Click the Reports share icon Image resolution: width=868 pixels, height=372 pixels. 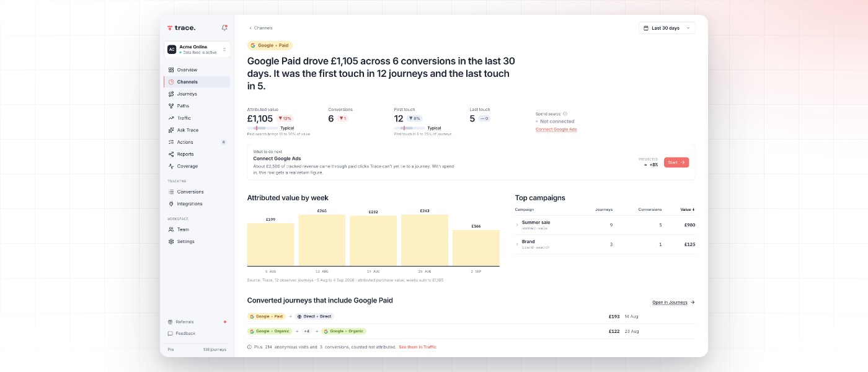click(x=171, y=154)
